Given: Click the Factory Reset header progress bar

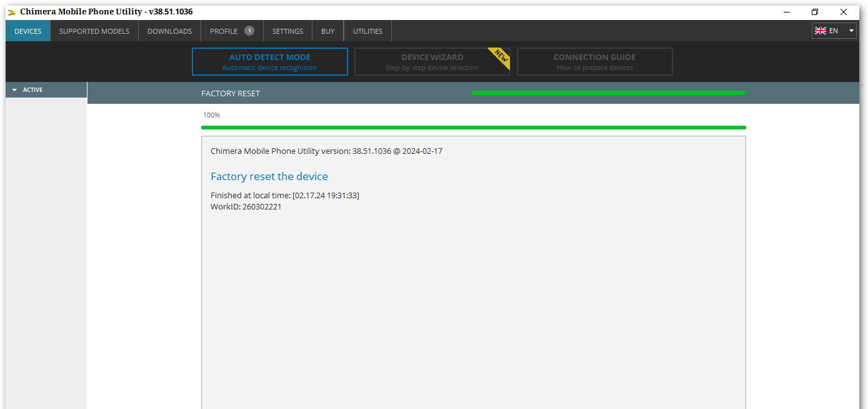Looking at the screenshot, I should coord(609,93).
